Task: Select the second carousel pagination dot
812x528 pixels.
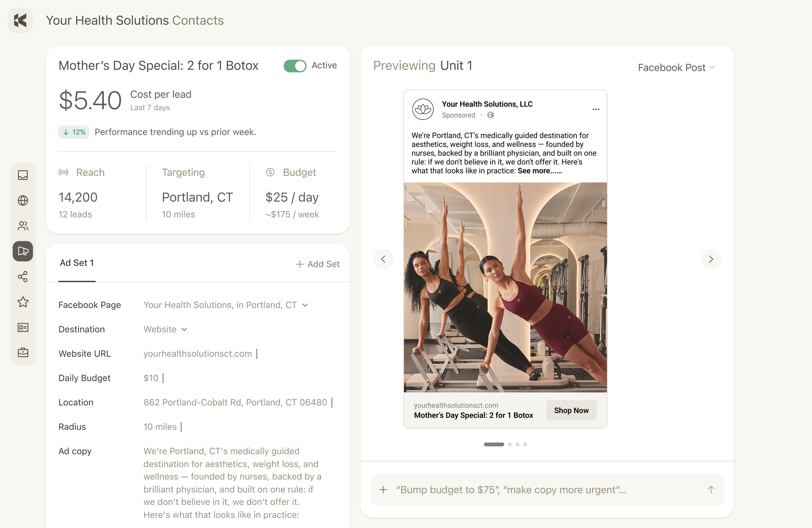Action: 510,444
